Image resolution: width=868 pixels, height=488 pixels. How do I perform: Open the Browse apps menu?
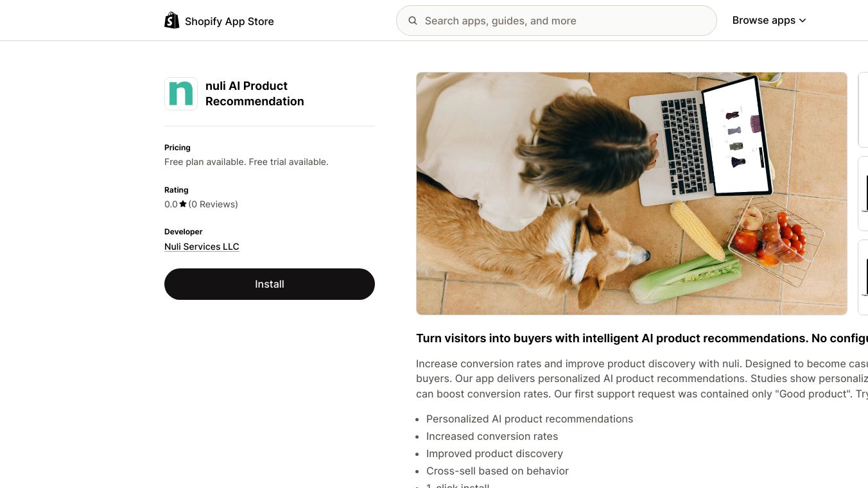tap(769, 21)
